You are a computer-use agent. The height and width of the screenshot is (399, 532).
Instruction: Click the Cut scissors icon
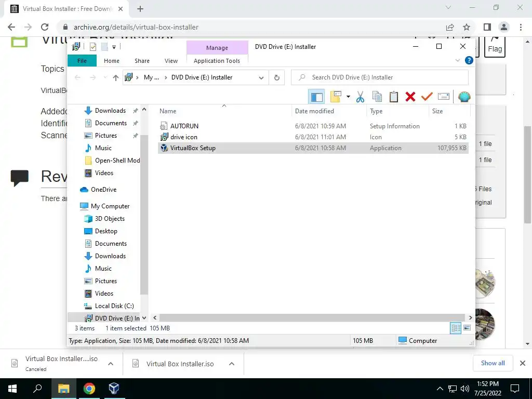tap(360, 97)
